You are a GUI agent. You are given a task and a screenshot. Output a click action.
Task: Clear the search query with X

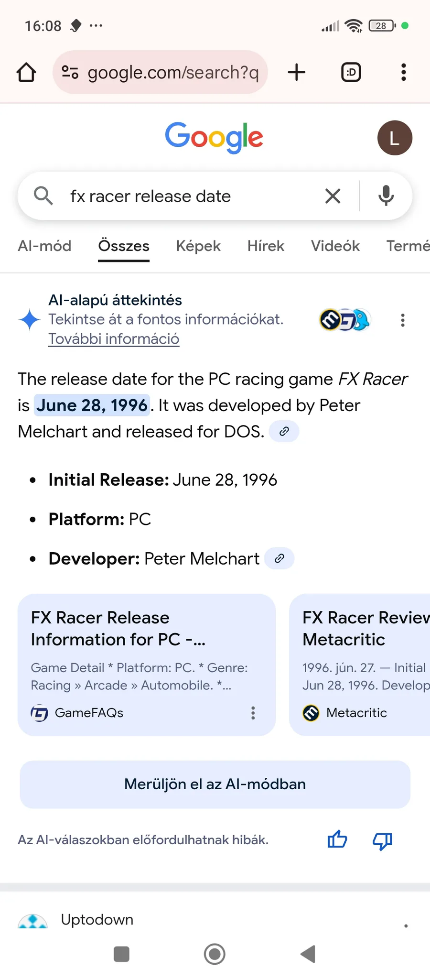(333, 196)
